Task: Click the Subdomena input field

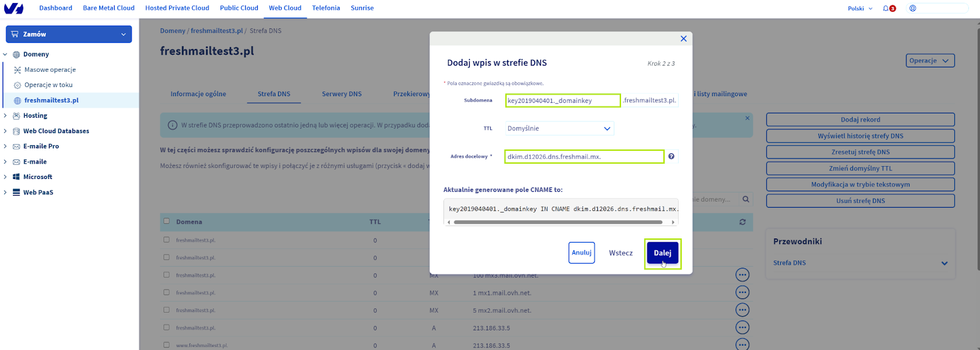Action: [563, 101]
